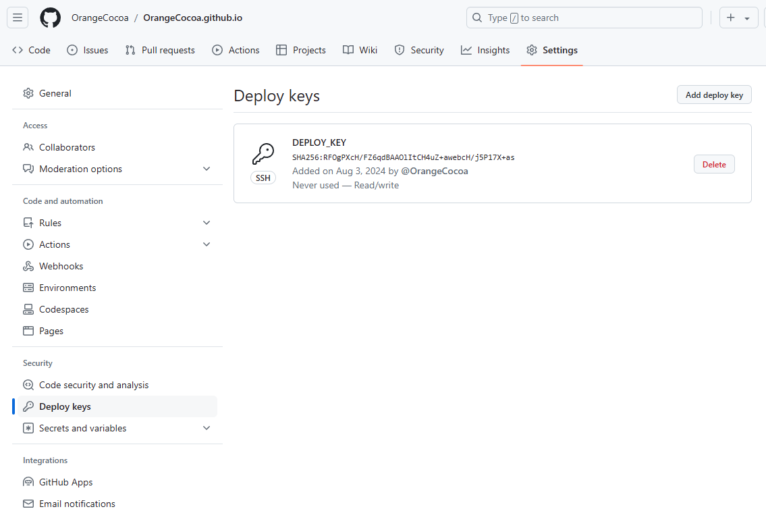Open Code security and analysis
The width and height of the screenshot is (766, 532).
pos(117,385)
